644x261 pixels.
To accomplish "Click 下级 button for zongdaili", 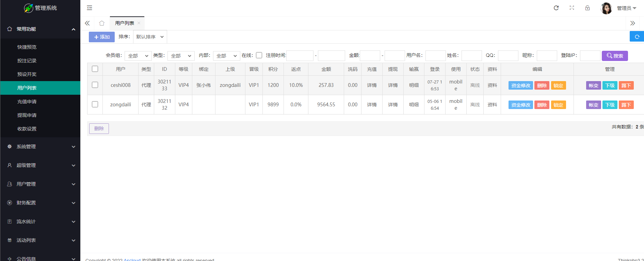I will coord(610,105).
